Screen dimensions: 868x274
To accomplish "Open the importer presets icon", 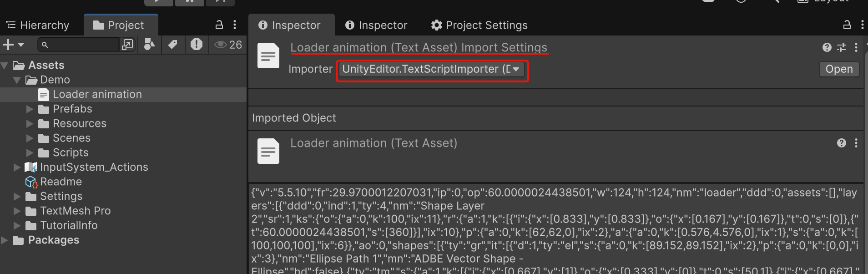I will [842, 47].
